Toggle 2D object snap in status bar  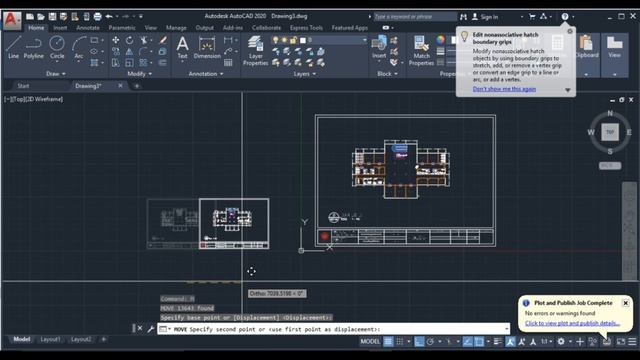(479, 342)
